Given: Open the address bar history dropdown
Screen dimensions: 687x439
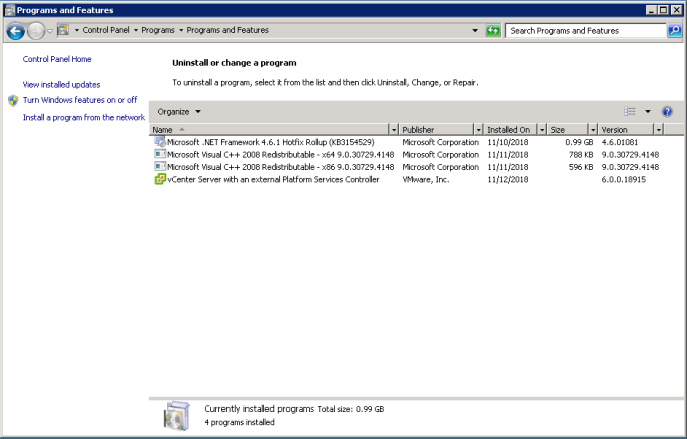Looking at the screenshot, I should click(475, 31).
